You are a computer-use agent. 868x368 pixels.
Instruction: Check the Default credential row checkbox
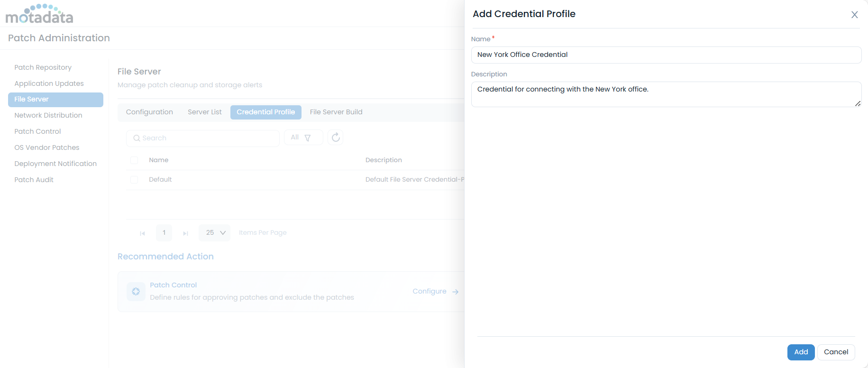pyautogui.click(x=134, y=180)
